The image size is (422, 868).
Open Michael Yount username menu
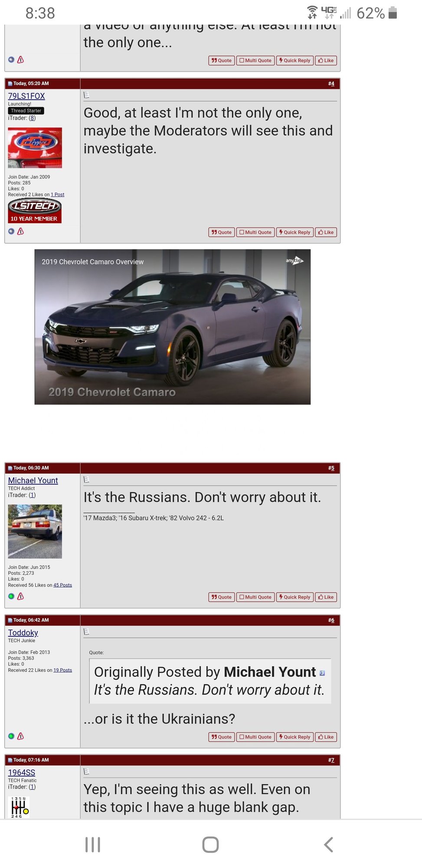tap(33, 480)
